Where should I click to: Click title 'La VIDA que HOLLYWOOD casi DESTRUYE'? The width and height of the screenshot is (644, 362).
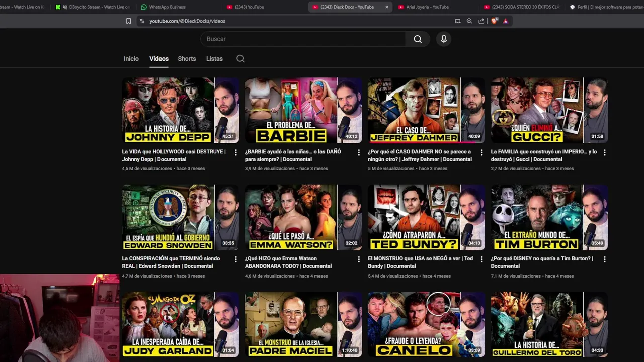click(174, 155)
